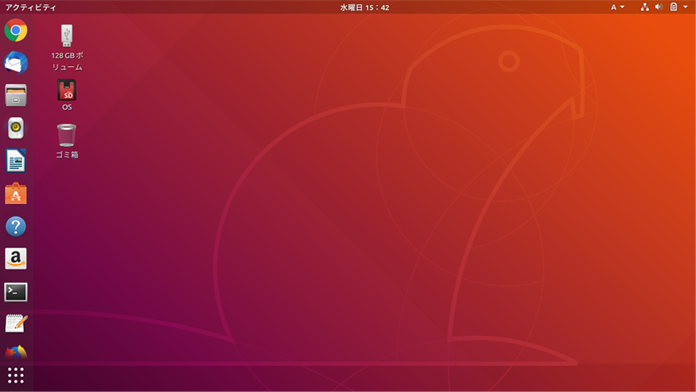Launch the Amazon dock shortcut
696x392 pixels.
point(16,259)
